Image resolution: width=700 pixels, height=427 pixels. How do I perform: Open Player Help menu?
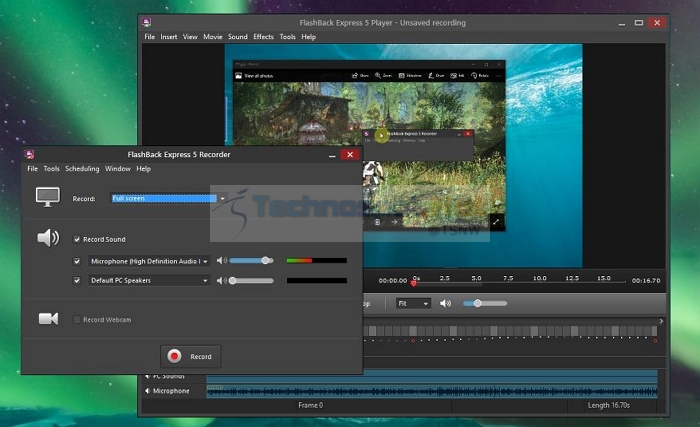(x=308, y=37)
